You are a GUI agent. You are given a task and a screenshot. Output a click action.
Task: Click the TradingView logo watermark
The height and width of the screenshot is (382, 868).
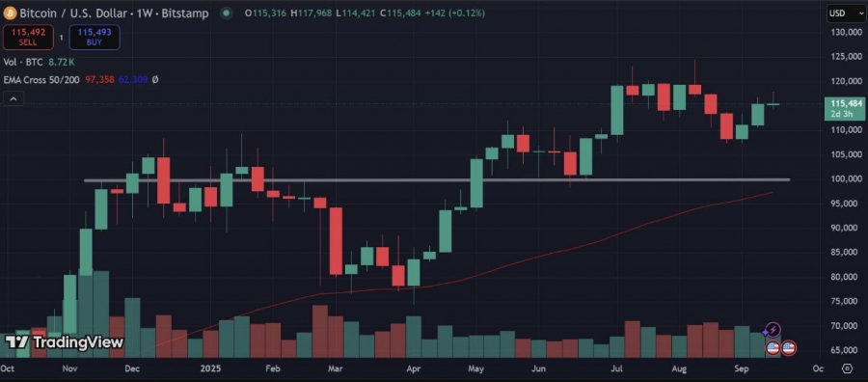65,342
